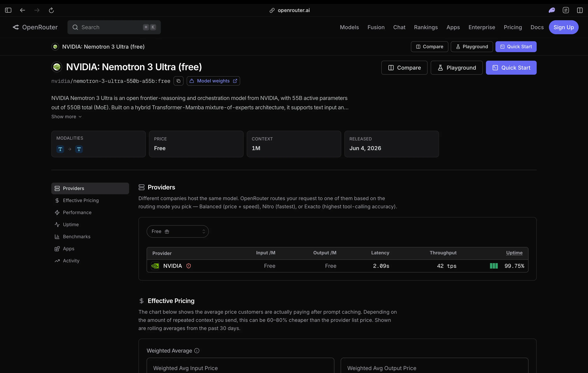Click the openrouter.ai address bar
The image size is (588, 373).
click(290, 10)
